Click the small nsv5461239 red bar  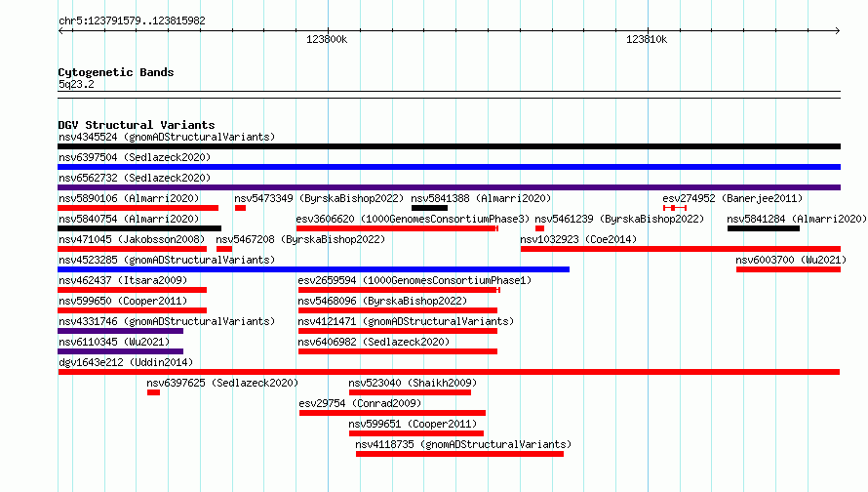(539, 228)
